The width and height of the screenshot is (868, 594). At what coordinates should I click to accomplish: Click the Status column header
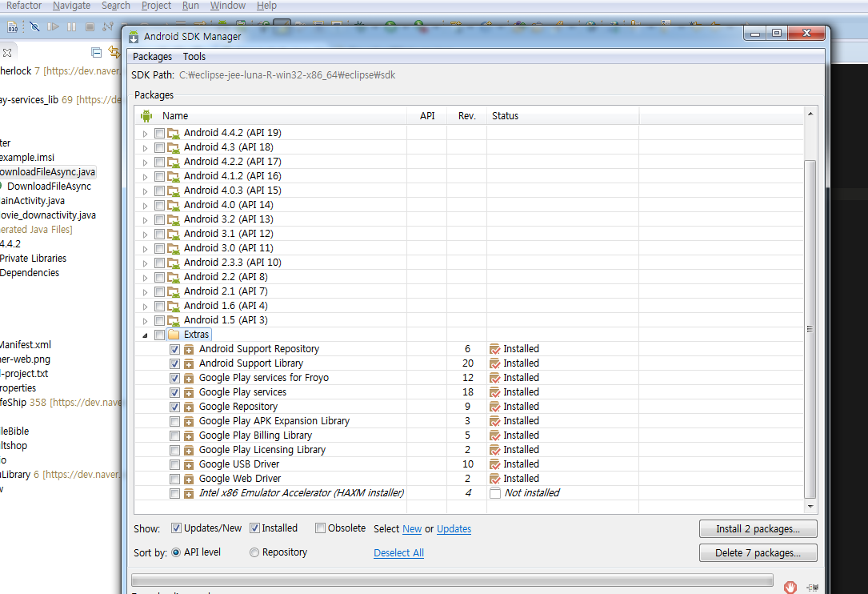click(x=562, y=116)
